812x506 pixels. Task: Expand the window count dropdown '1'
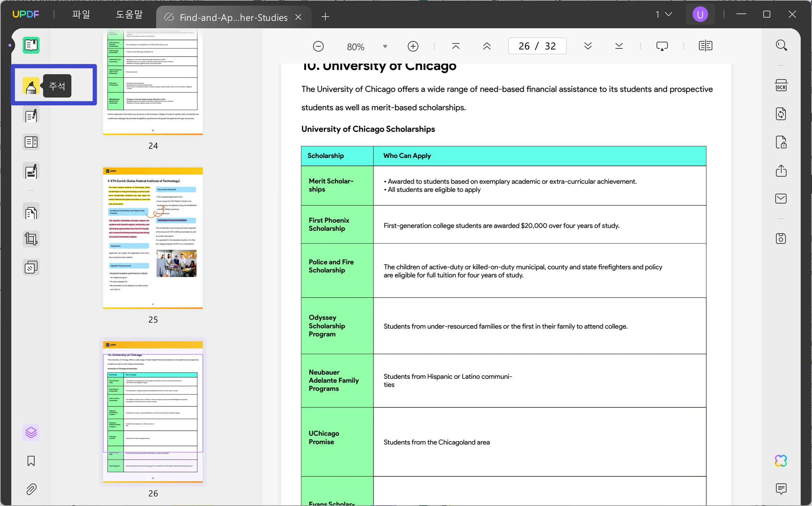point(664,14)
